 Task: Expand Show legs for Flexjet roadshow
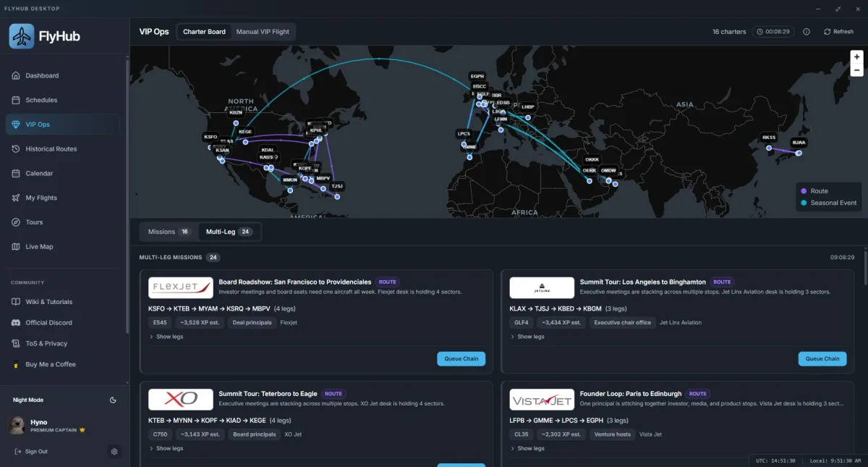tap(166, 337)
